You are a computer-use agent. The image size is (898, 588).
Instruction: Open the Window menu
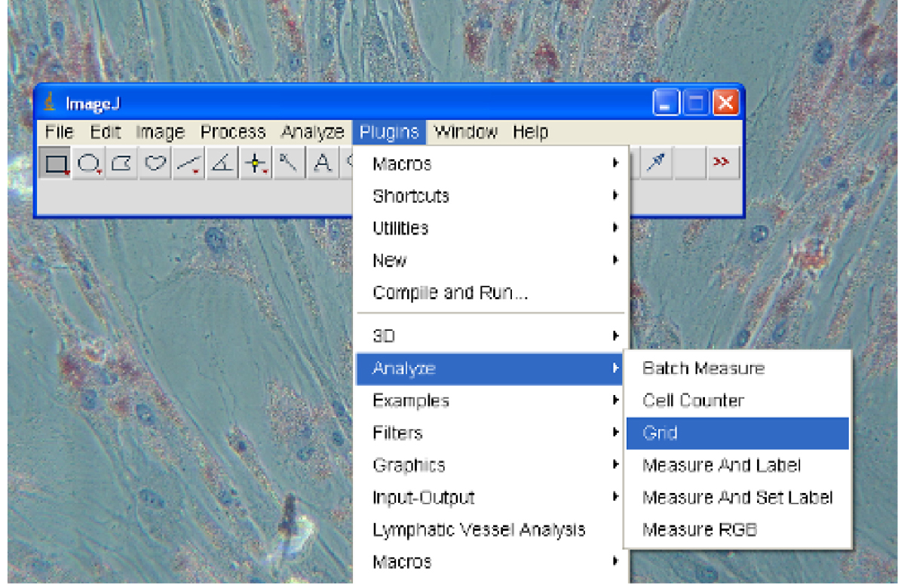(466, 132)
